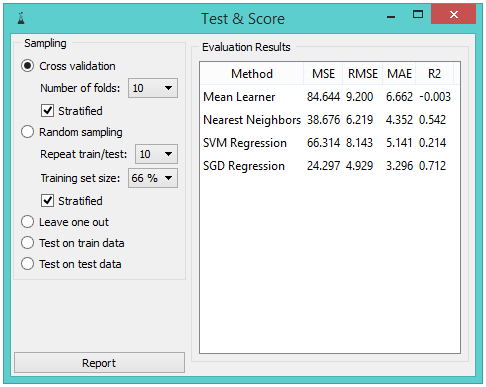
Task: Sort results by R2 column header
Action: [434, 74]
